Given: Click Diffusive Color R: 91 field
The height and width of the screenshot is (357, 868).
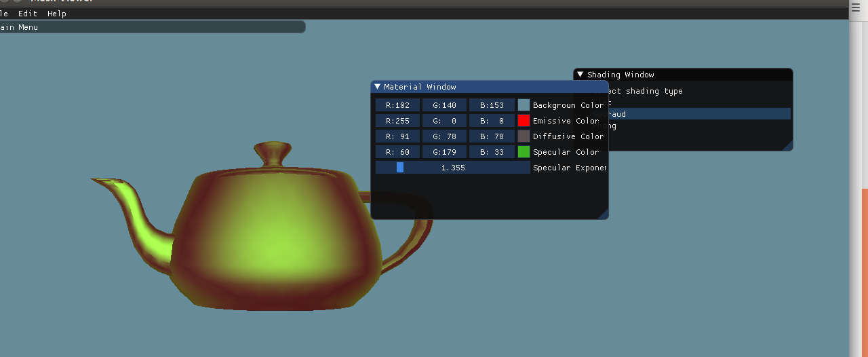Looking at the screenshot, I should click(397, 136).
